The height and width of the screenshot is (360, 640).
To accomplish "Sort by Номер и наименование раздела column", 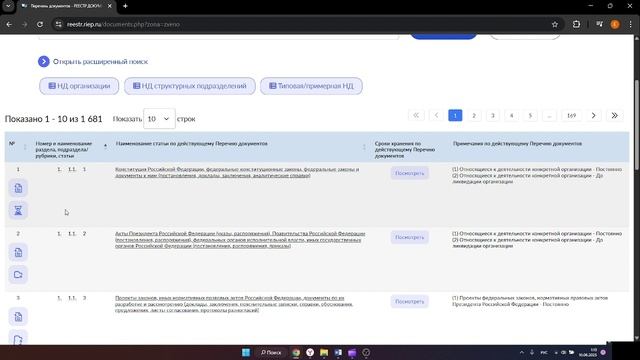I will [x=105, y=146].
